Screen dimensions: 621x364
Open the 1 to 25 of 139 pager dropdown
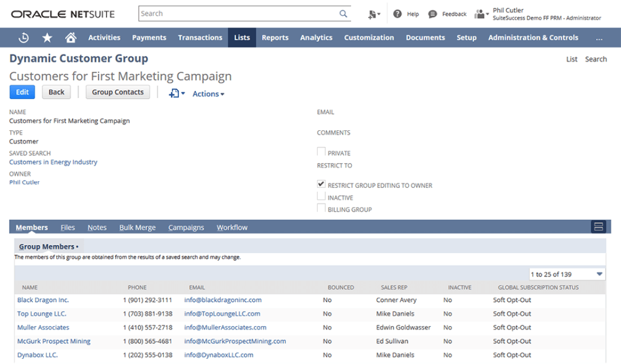(x=567, y=274)
